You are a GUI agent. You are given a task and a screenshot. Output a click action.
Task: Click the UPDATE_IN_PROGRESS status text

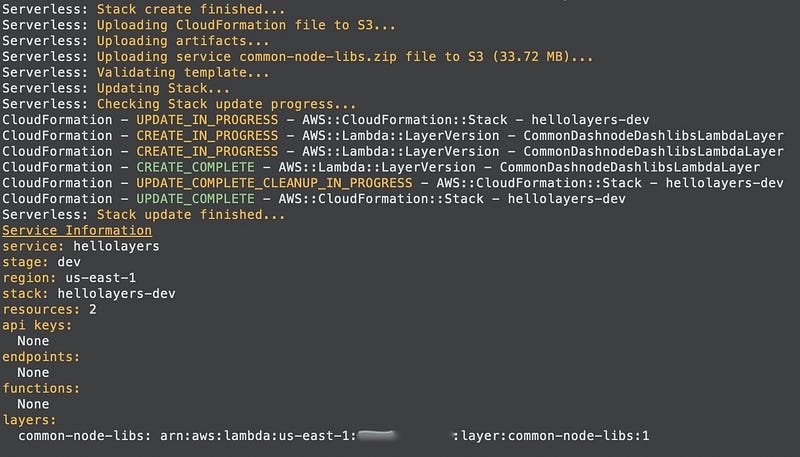point(207,120)
